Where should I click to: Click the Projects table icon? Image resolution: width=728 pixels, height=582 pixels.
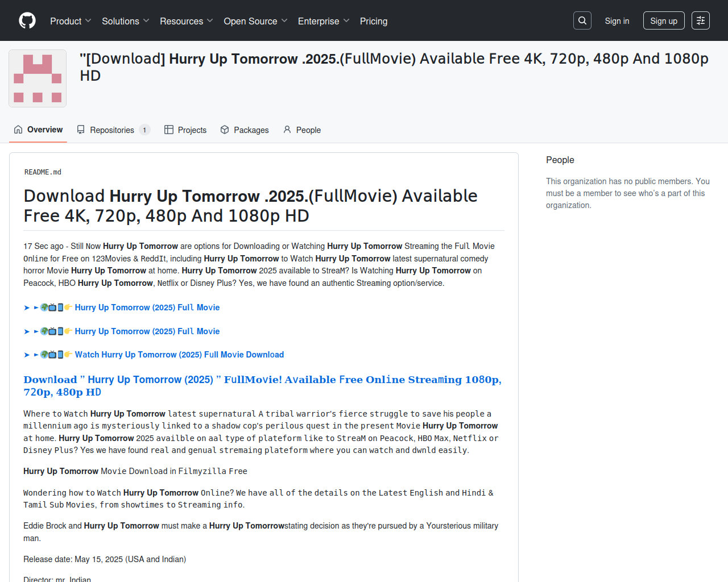tap(169, 130)
